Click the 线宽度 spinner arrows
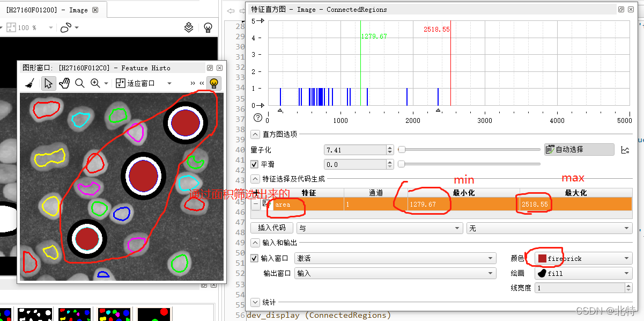The height and width of the screenshot is (321, 644). [x=628, y=288]
